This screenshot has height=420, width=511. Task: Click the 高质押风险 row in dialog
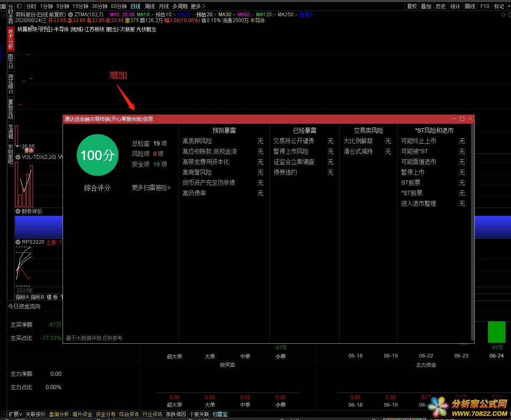point(223,141)
